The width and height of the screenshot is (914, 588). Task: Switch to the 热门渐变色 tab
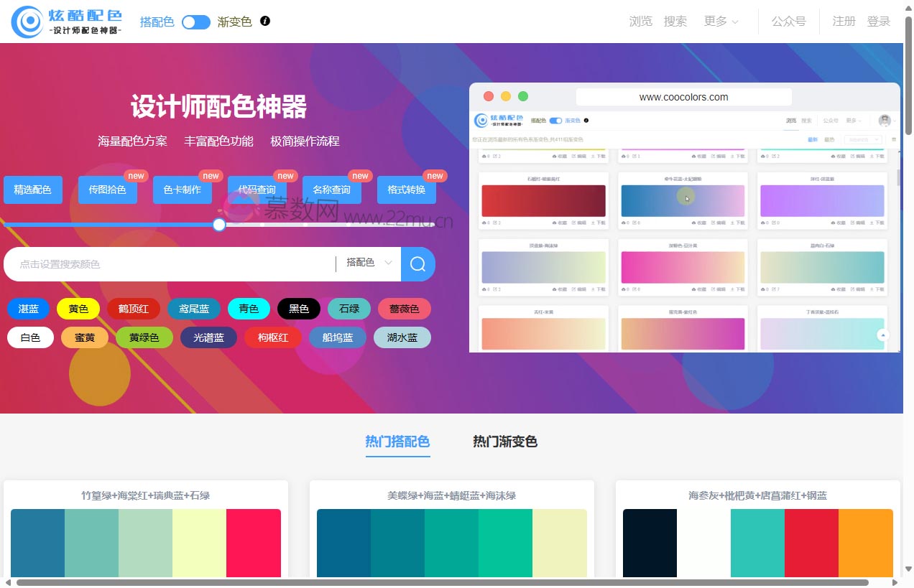504,442
